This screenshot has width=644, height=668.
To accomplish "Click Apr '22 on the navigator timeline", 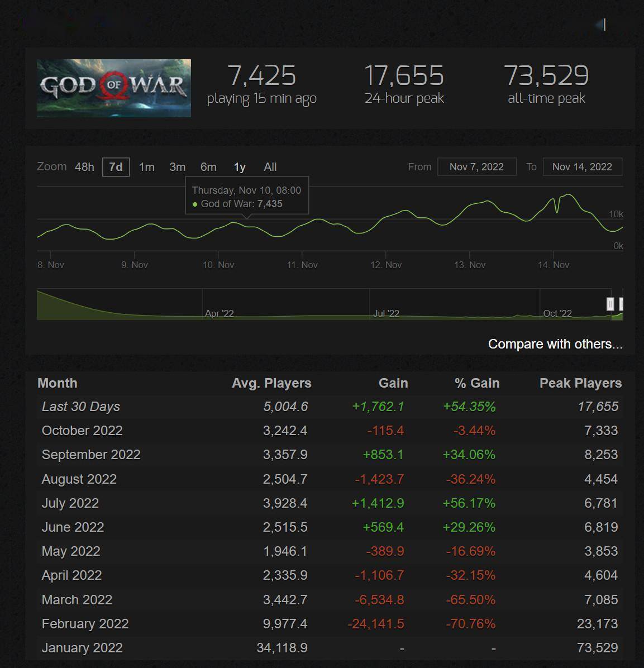I will click(x=219, y=313).
